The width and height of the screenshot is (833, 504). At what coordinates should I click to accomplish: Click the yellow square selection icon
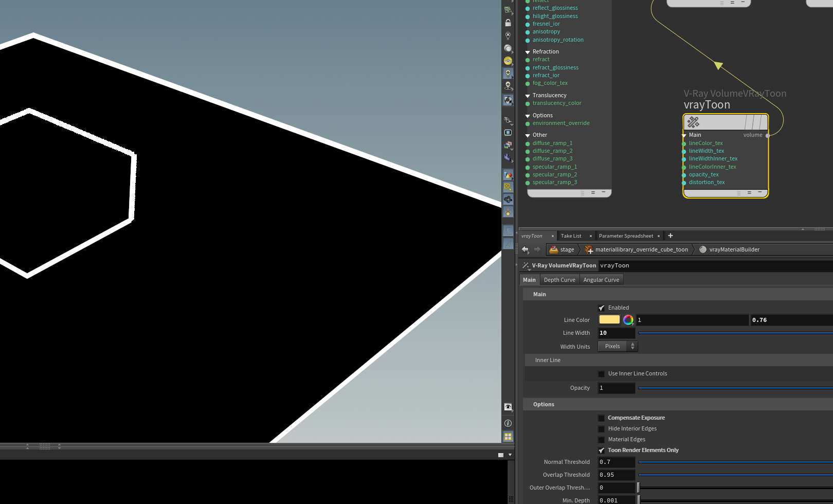[x=508, y=187]
